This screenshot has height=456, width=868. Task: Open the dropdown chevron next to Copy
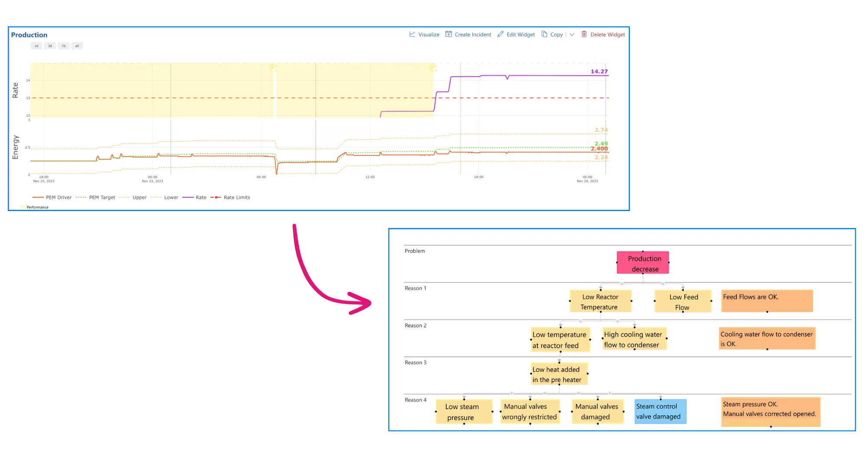click(572, 35)
